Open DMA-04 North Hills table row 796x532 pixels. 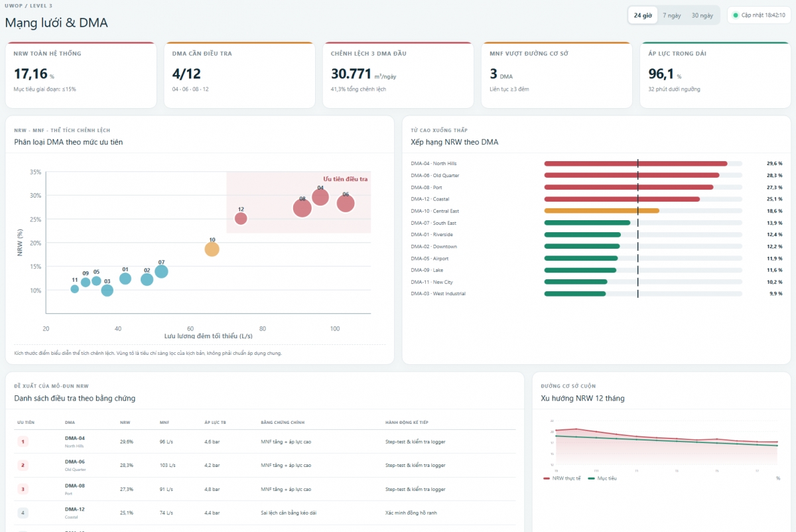[x=265, y=442]
